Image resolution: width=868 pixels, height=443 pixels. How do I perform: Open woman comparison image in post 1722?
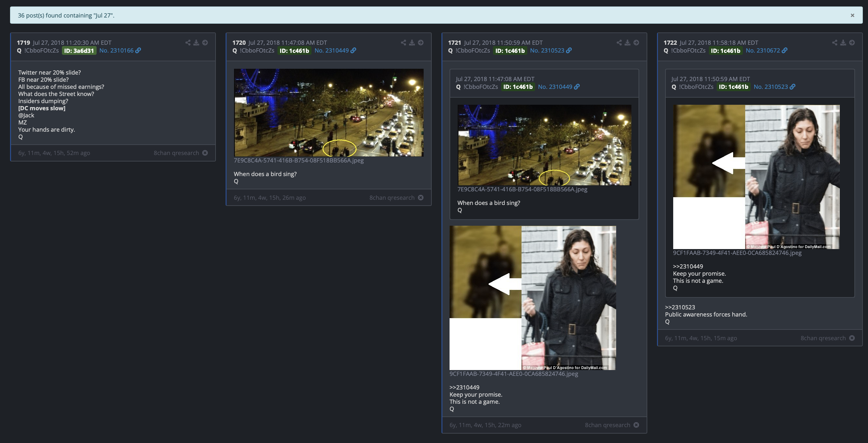(x=756, y=177)
